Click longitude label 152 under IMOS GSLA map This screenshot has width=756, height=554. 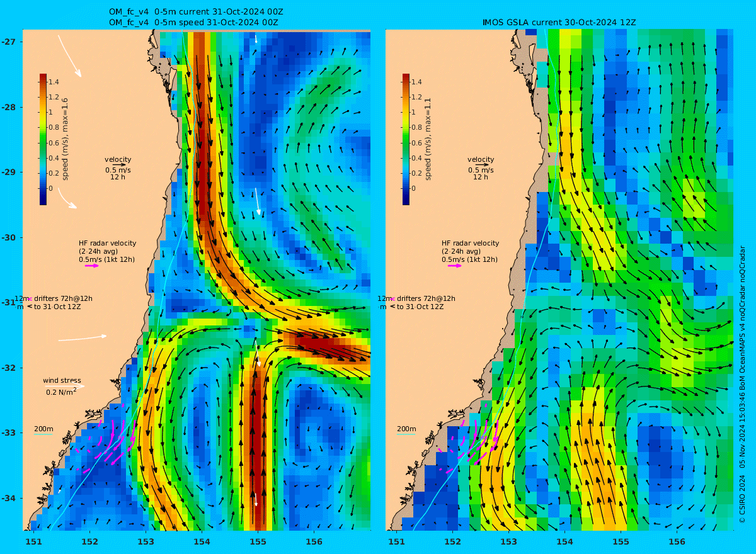(452, 541)
